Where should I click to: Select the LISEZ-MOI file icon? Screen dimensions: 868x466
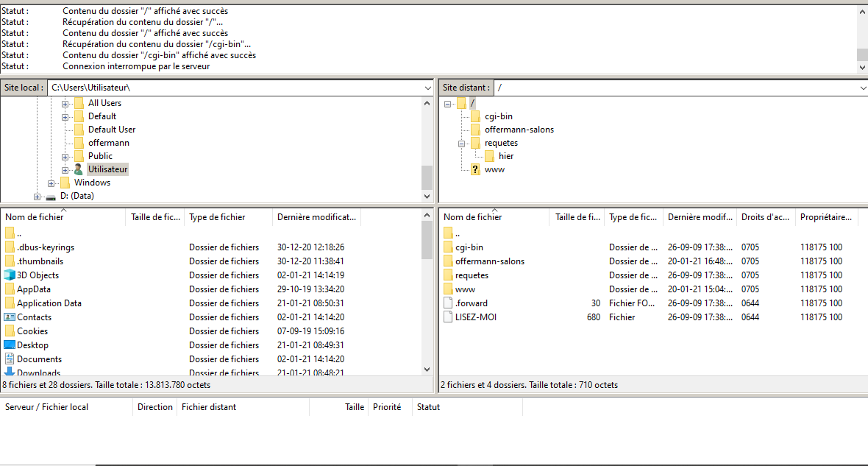(x=449, y=317)
